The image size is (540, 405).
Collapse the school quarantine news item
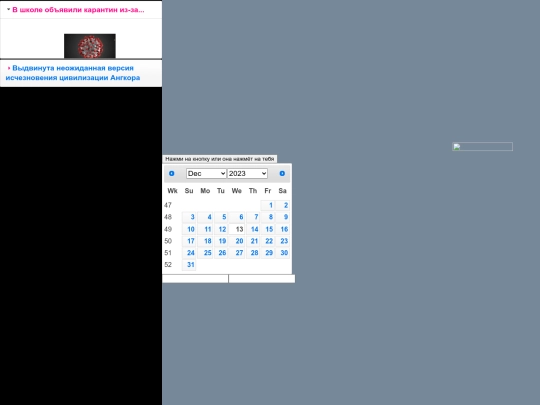tap(9, 9)
